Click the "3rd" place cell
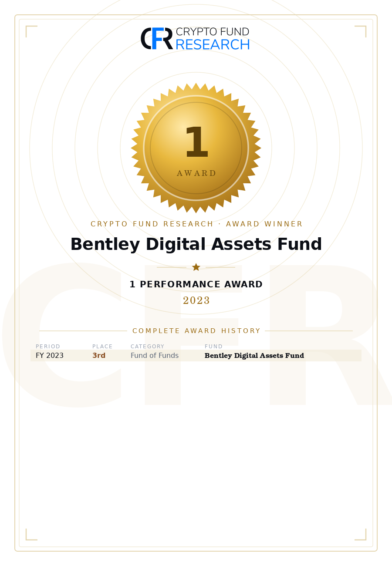 point(99,356)
